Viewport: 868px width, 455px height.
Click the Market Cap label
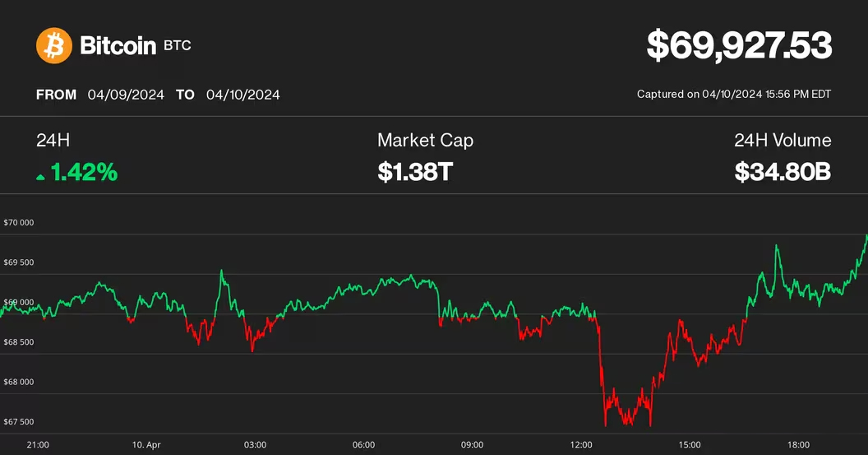click(425, 141)
